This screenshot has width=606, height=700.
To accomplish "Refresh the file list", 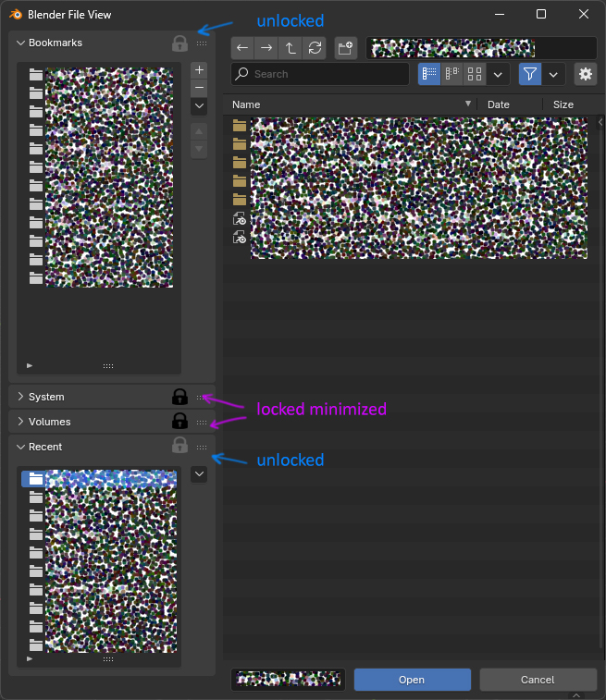I will click(315, 48).
